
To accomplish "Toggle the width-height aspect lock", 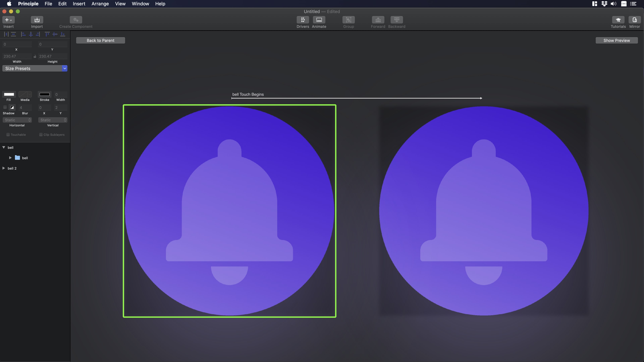I will (35, 56).
